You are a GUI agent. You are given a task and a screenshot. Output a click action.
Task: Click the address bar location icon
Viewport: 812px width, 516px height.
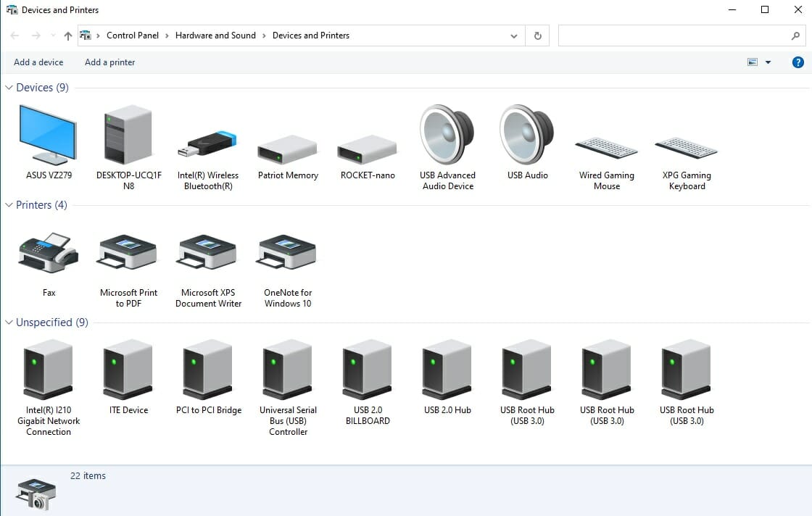coord(86,36)
